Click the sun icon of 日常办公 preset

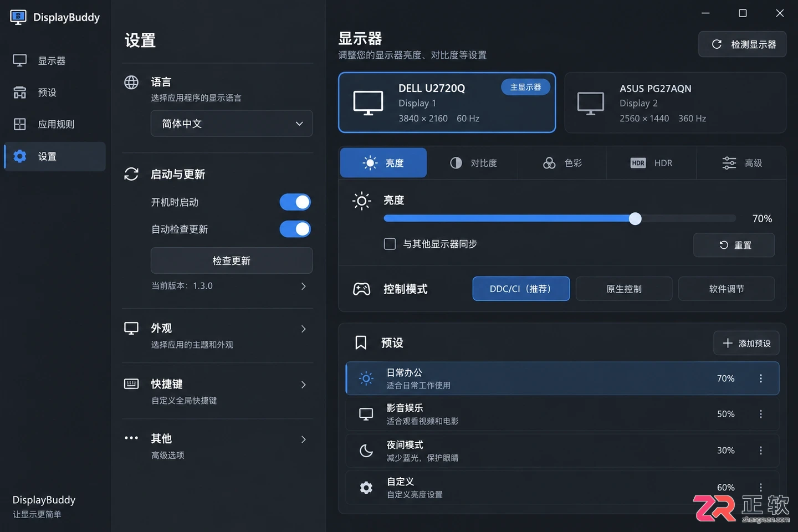pos(366,378)
